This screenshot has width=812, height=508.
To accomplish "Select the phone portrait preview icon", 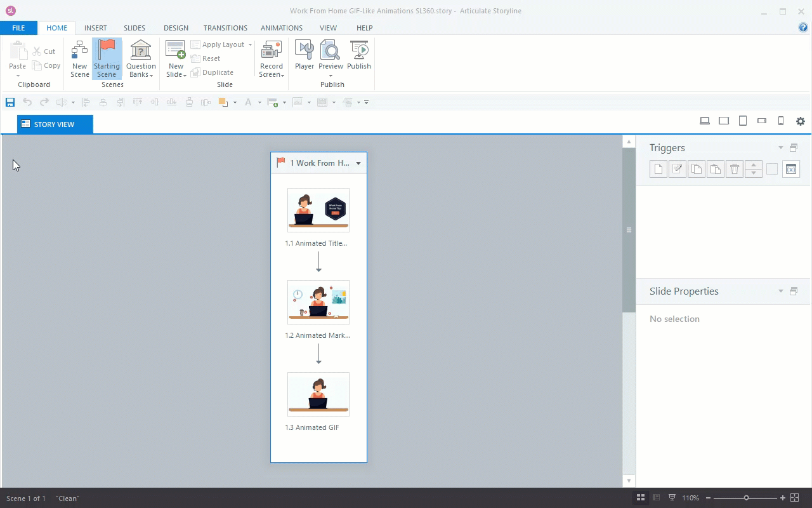I will click(x=781, y=121).
